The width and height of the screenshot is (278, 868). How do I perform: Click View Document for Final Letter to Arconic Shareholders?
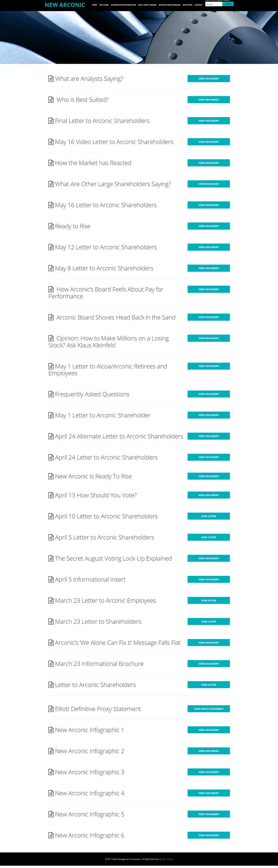pyautogui.click(x=209, y=121)
